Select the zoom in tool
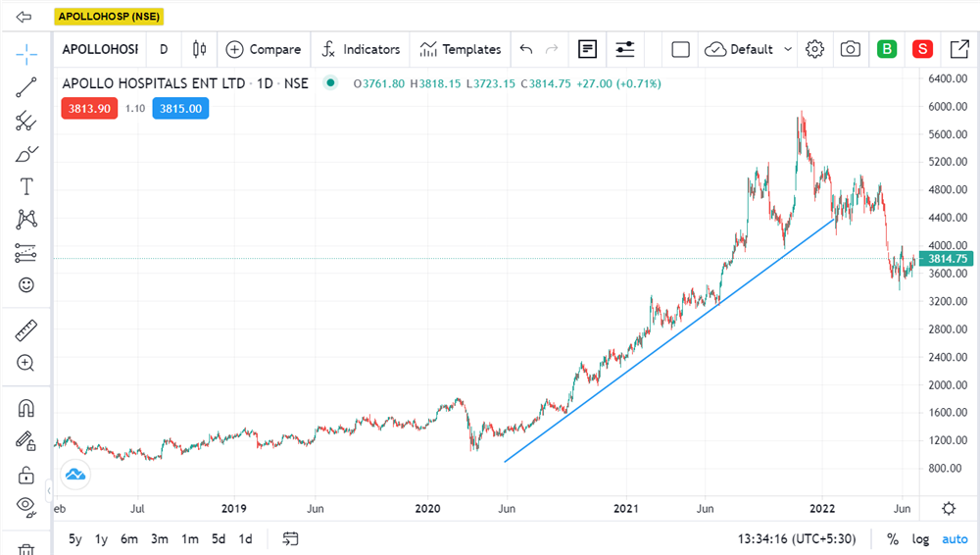The height and width of the screenshot is (555, 980). pos(25,363)
